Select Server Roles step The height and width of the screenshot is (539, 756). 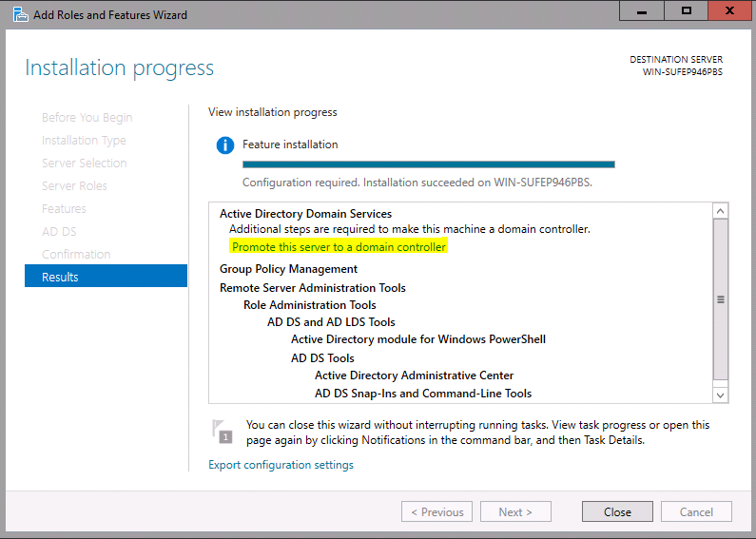(74, 186)
